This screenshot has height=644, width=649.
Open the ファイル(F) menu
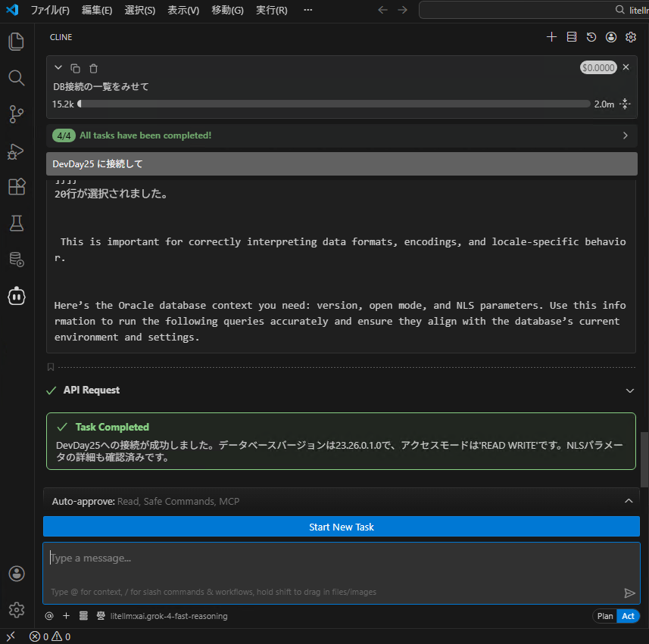(50, 10)
